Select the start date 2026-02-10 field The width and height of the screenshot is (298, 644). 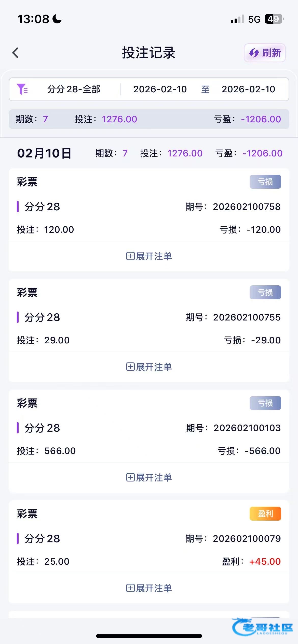pos(160,89)
